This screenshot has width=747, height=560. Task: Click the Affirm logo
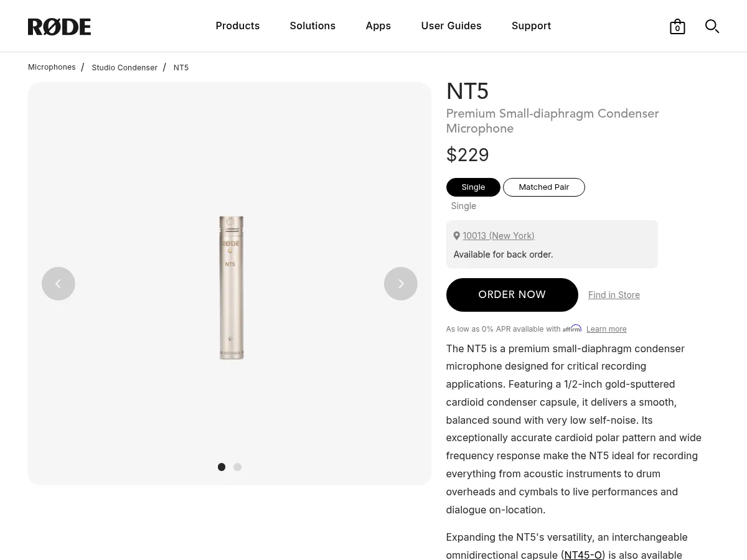click(x=572, y=329)
